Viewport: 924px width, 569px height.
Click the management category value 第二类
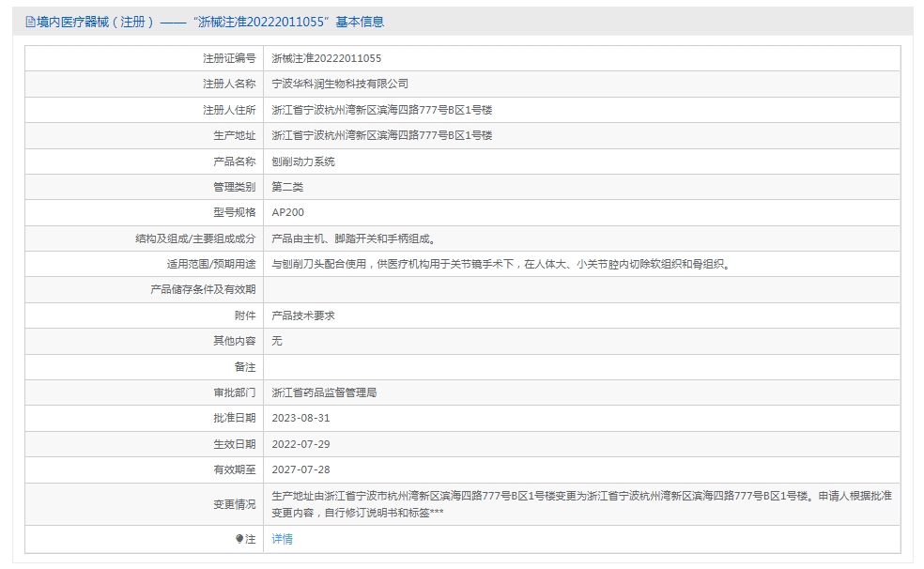click(x=287, y=187)
